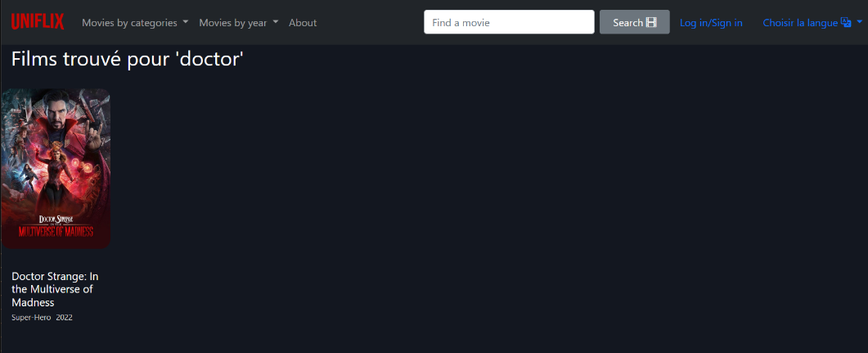The width and height of the screenshot is (868, 353).
Task: Click the Multiverse of Madness logo on poster
Action: [x=56, y=225]
